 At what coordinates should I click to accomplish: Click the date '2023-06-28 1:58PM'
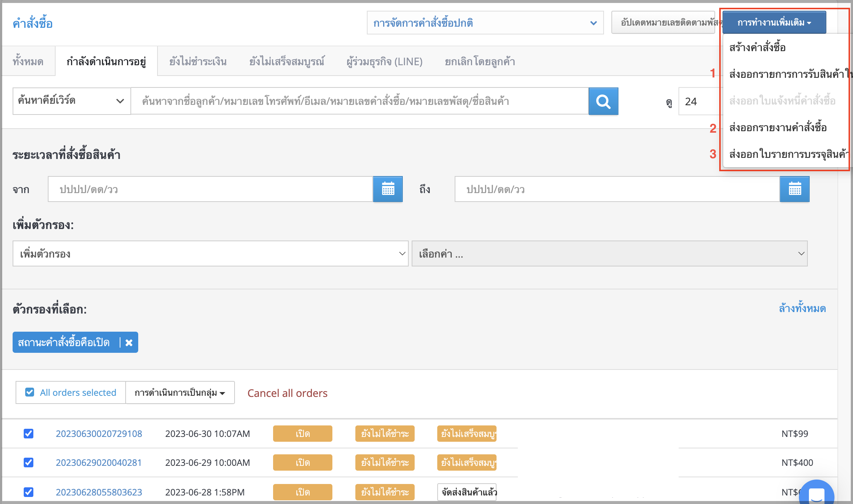205,492
